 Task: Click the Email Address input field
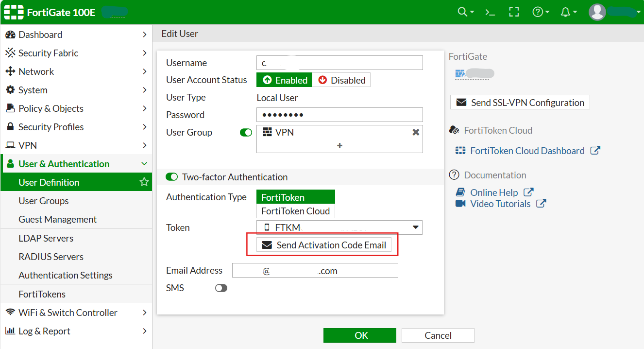(315, 270)
